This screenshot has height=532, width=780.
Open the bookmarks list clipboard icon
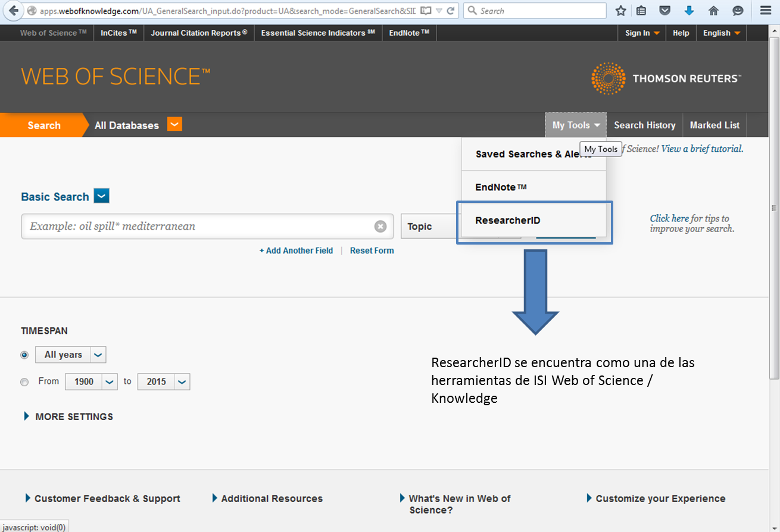pyautogui.click(x=642, y=11)
